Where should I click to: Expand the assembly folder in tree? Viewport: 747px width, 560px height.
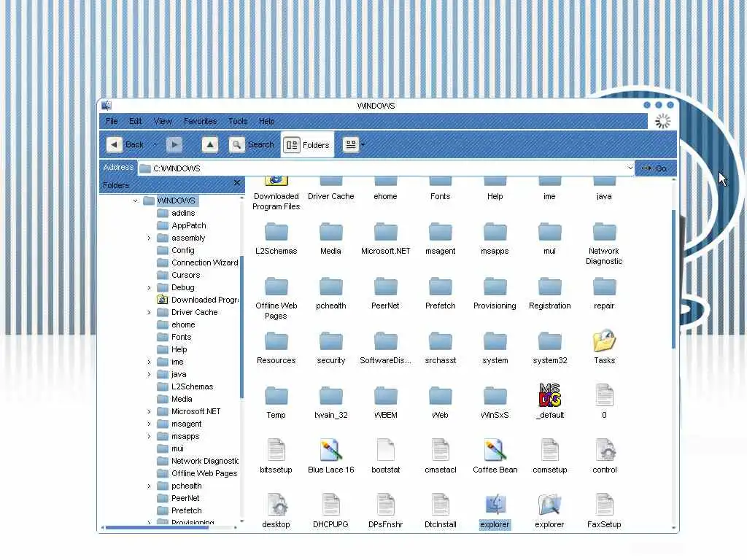[149, 238]
